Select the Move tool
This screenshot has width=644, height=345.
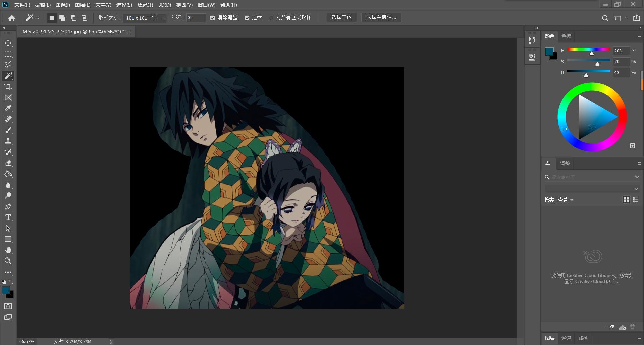coord(8,43)
